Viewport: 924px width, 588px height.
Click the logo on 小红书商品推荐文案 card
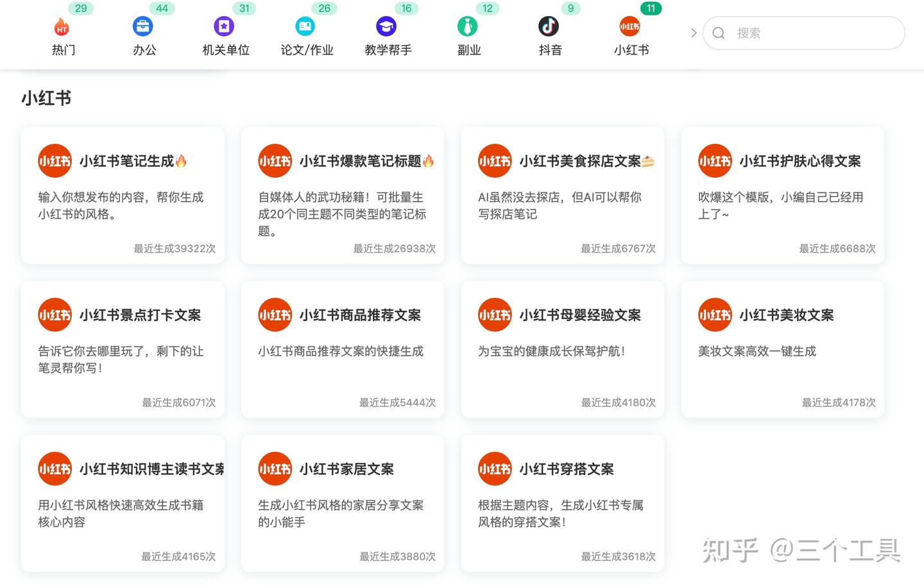(275, 315)
